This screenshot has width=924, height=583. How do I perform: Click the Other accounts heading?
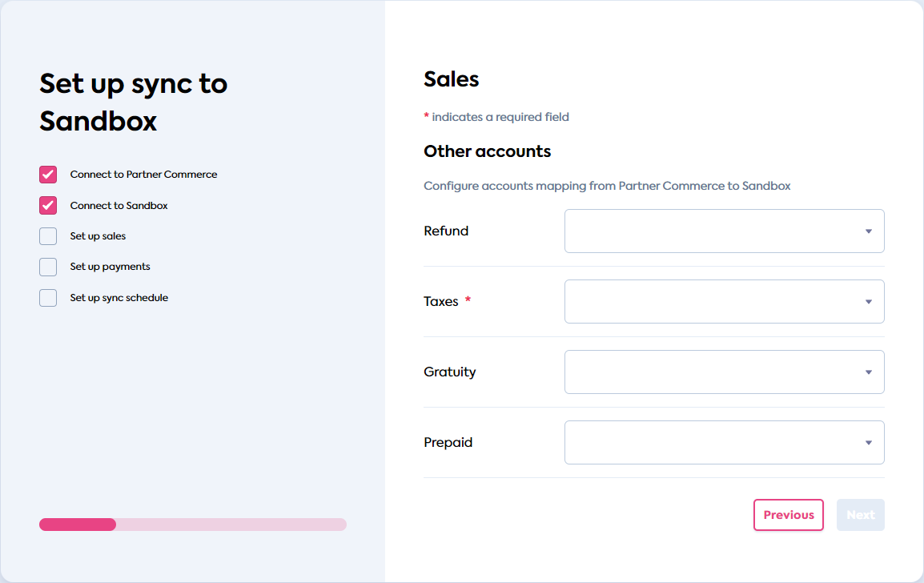[x=487, y=151]
